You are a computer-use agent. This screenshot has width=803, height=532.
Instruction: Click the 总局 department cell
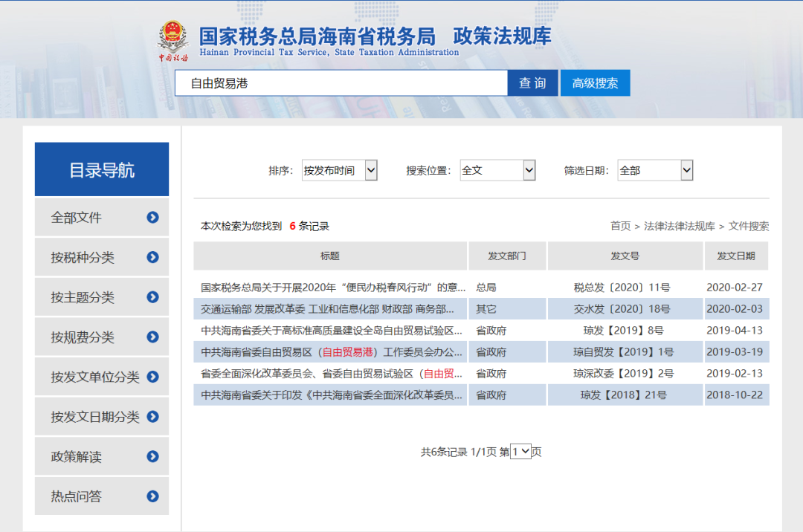pos(486,288)
